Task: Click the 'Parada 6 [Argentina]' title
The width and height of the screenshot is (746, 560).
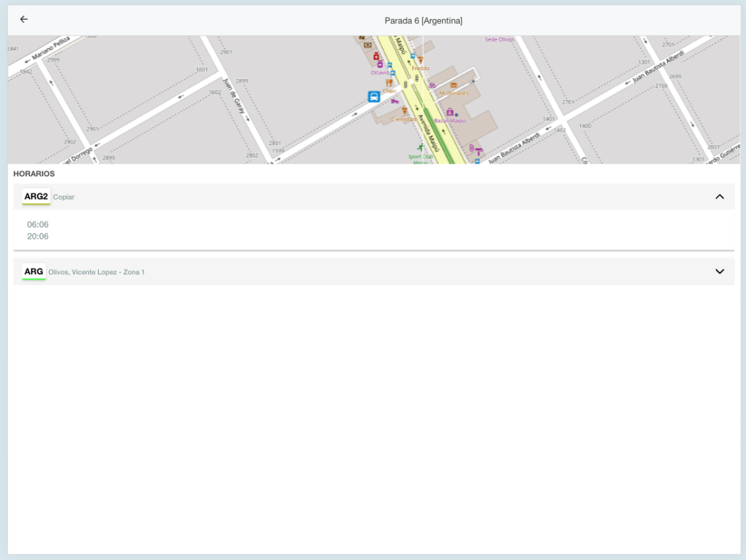Action: coord(423,20)
